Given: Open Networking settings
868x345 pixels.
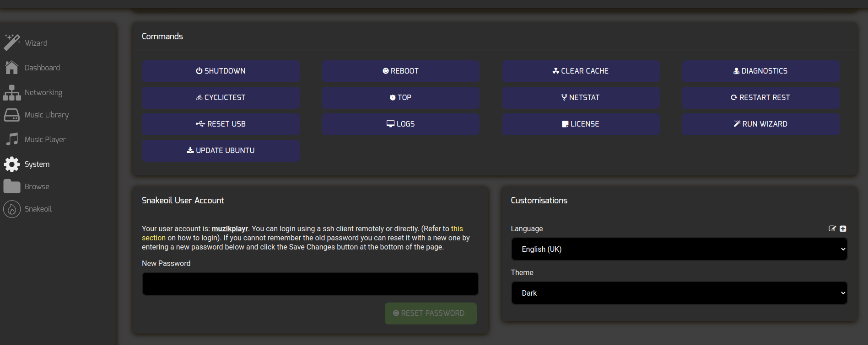Looking at the screenshot, I should coord(43,92).
